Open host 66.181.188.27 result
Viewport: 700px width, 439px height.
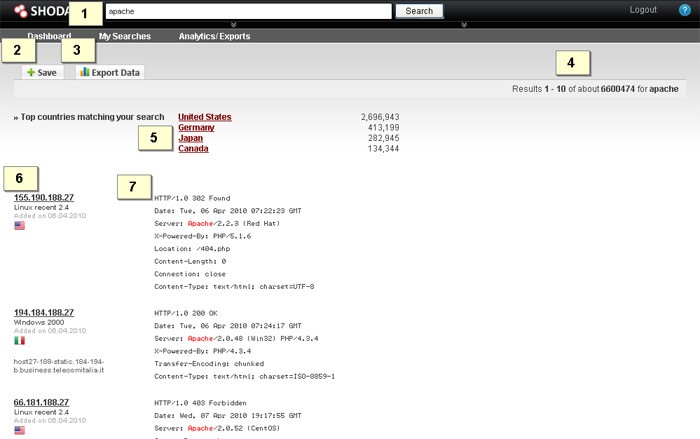pyautogui.click(x=41, y=402)
